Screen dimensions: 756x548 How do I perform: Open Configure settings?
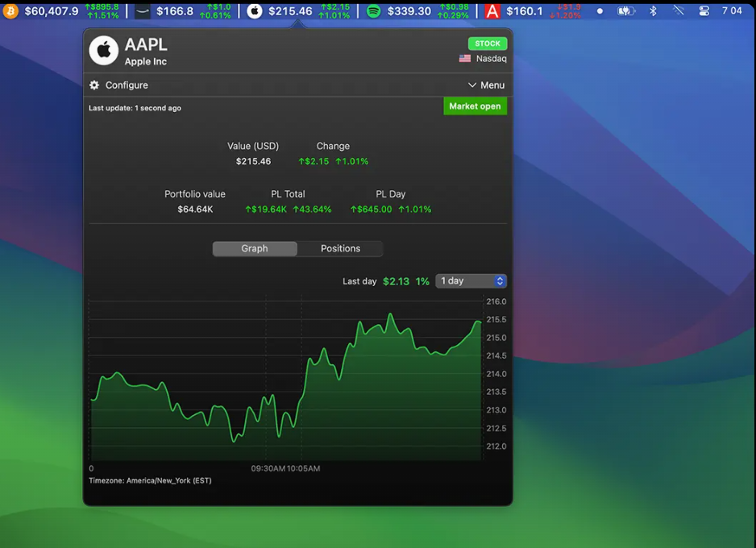118,85
